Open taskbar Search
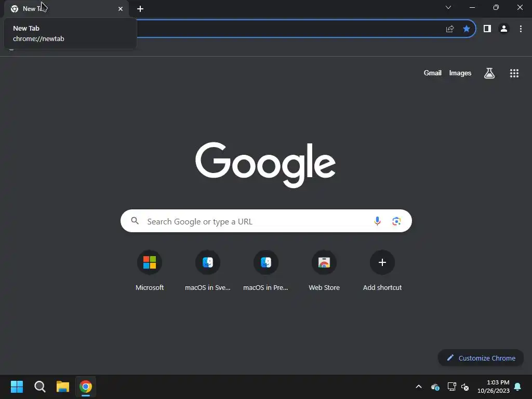 39,387
